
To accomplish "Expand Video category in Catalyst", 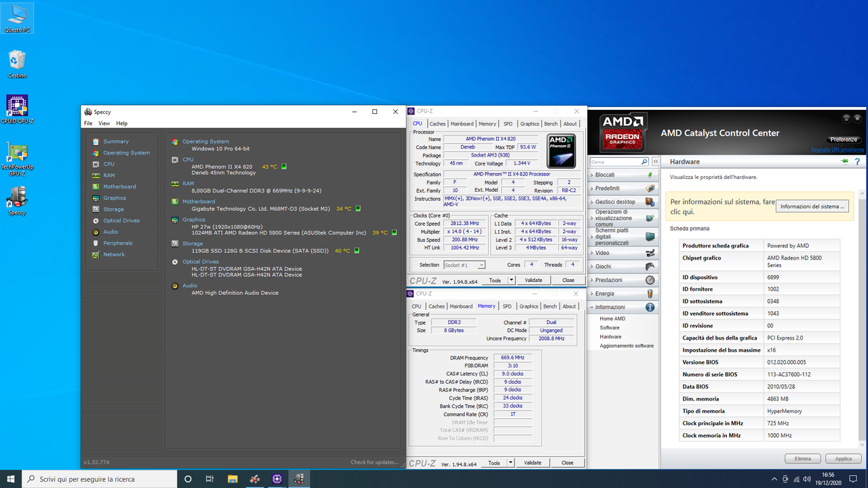I will [623, 253].
